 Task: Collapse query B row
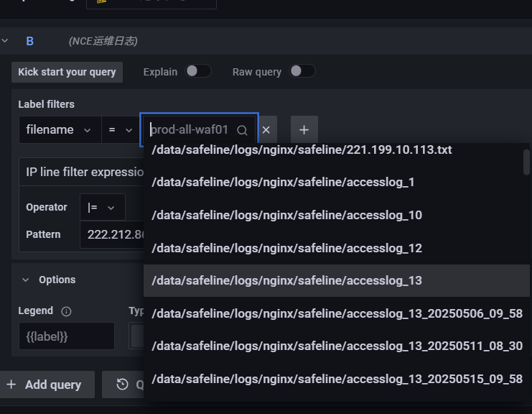[6, 41]
